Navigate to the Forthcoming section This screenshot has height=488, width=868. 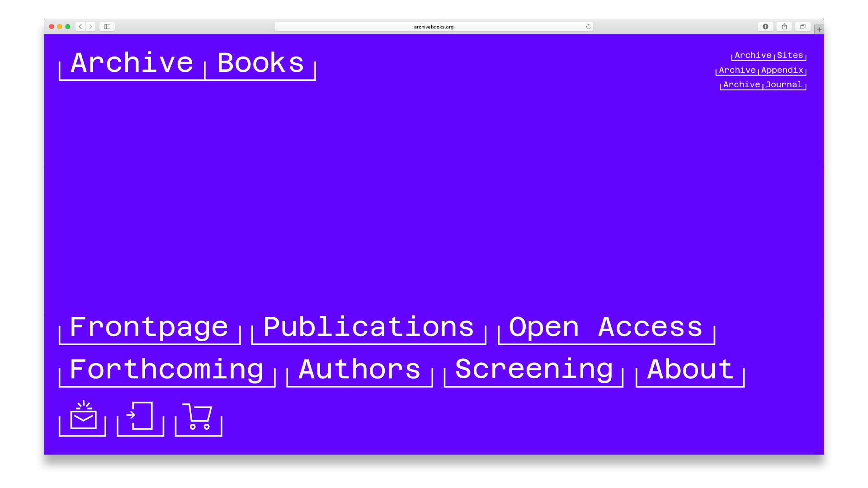[x=167, y=370]
